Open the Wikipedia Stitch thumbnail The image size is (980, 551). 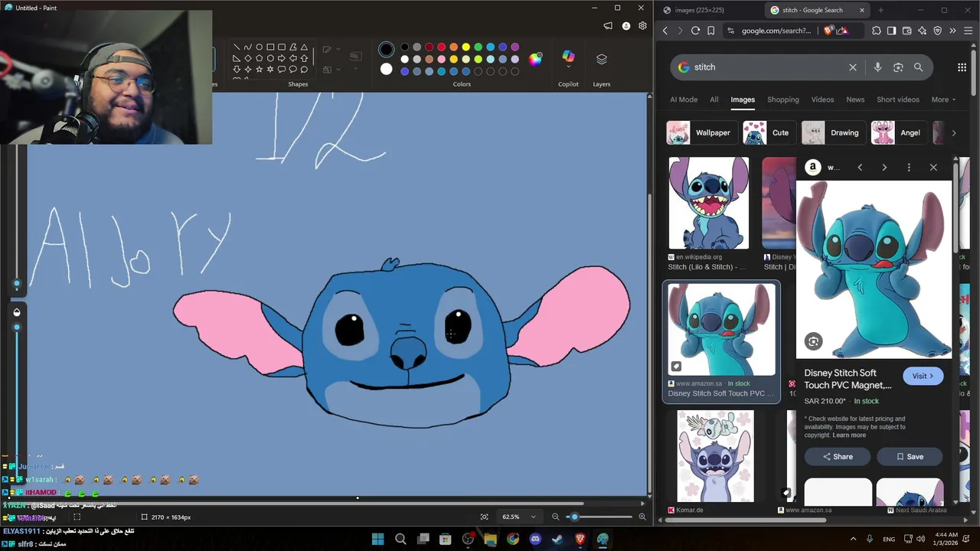coord(709,203)
